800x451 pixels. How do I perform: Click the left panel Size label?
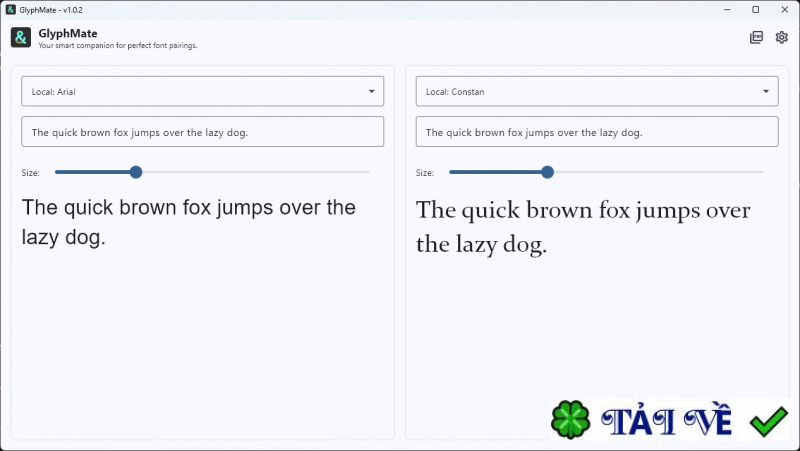click(31, 173)
